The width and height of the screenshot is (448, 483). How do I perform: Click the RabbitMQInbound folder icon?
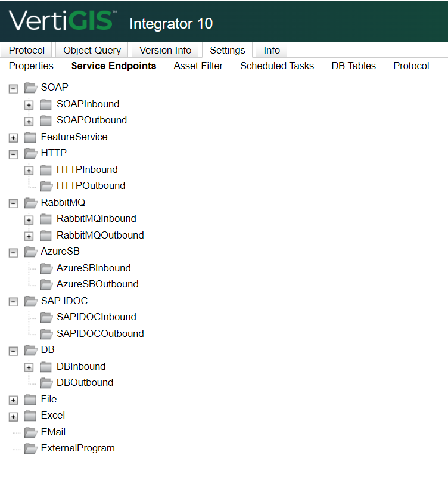click(x=46, y=219)
